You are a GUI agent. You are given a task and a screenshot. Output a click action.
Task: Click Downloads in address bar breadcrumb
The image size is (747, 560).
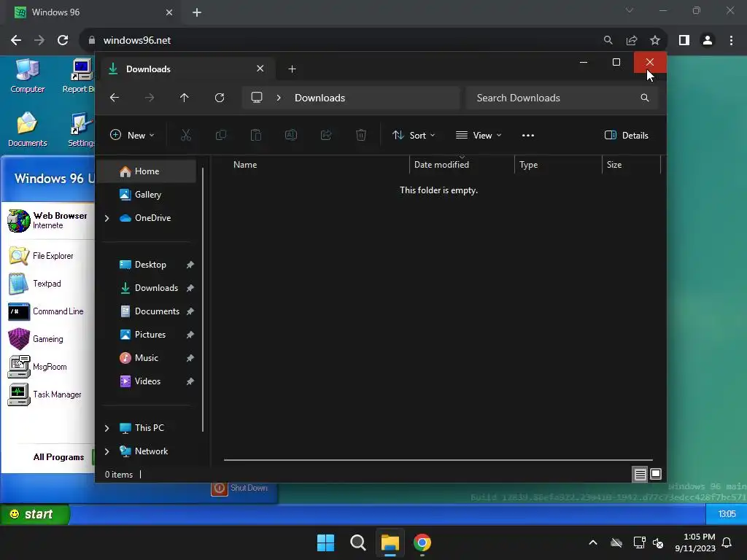point(320,98)
